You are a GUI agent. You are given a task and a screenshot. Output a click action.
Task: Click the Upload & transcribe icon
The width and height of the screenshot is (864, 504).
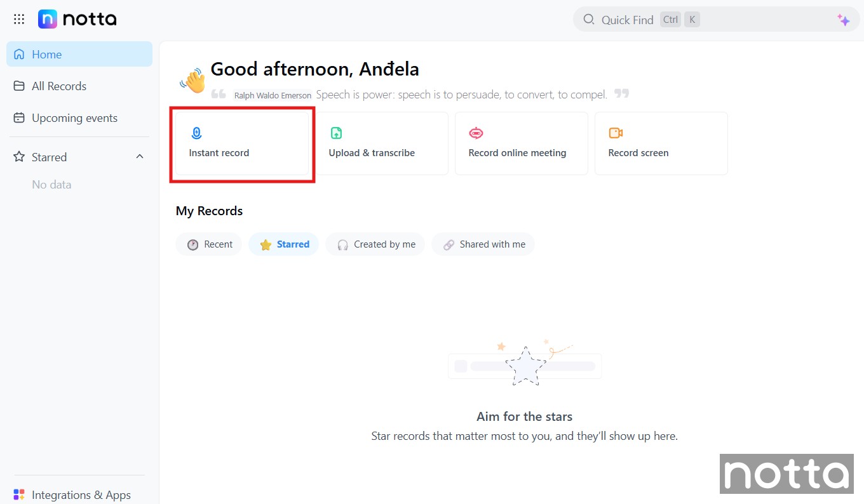[336, 133]
